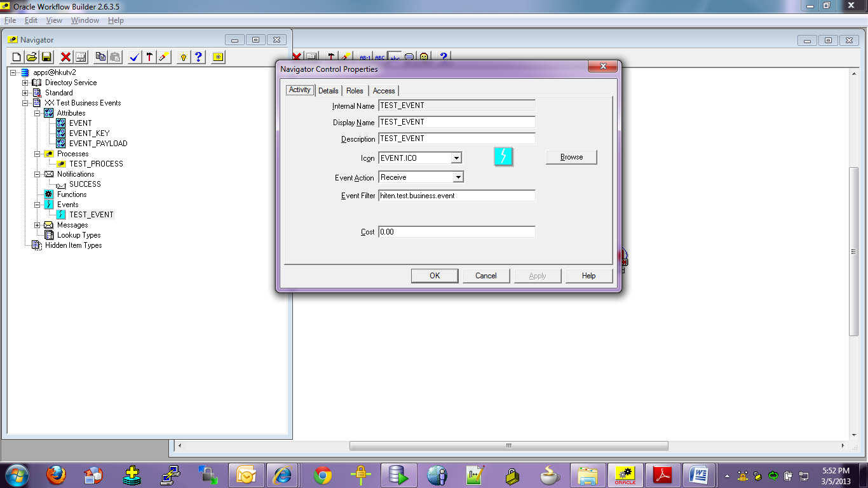Select Hidden Item Types in the tree
The width and height of the screenshot is (868, 488).
pos(73,245)
